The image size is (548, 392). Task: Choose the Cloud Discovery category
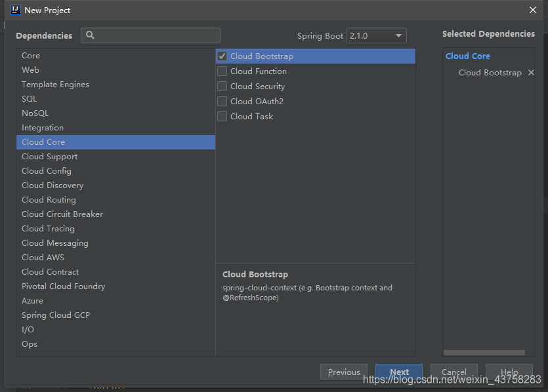point(116,186)
